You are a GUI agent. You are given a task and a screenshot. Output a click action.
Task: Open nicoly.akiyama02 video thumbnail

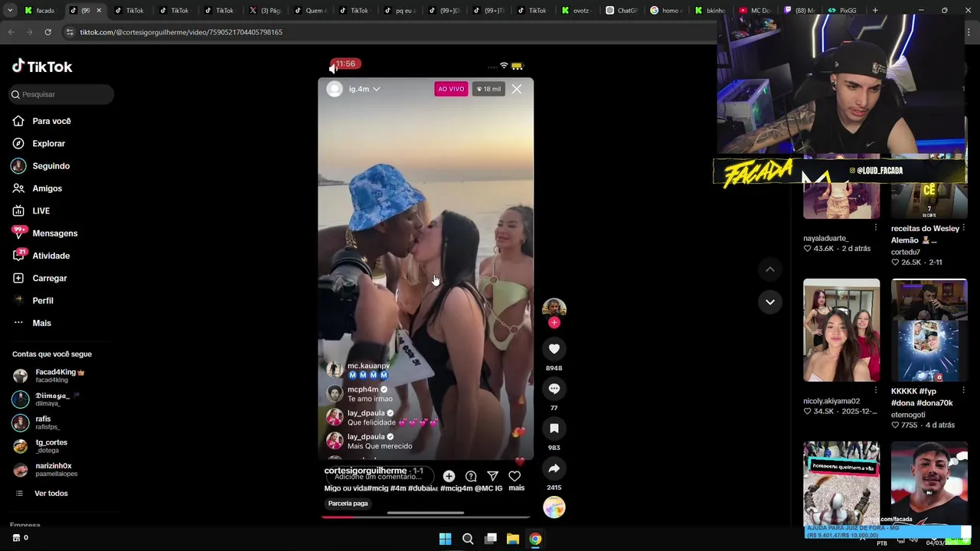(841, 330)
